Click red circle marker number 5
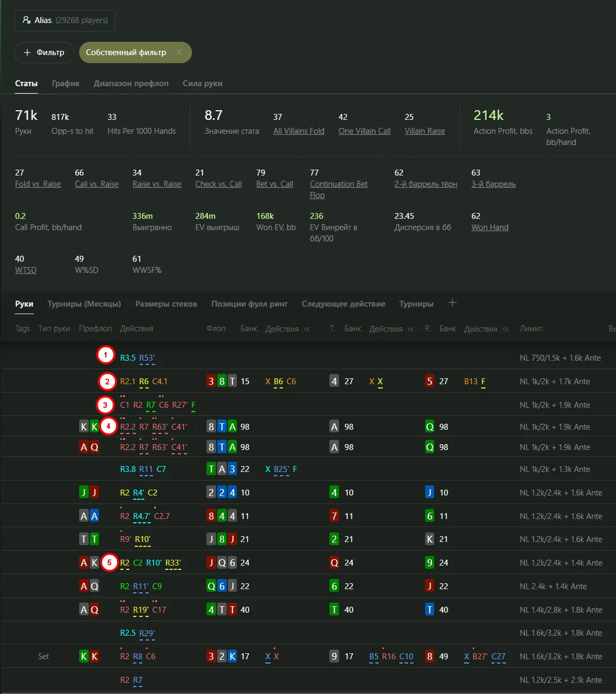 [x=110, y=562]
